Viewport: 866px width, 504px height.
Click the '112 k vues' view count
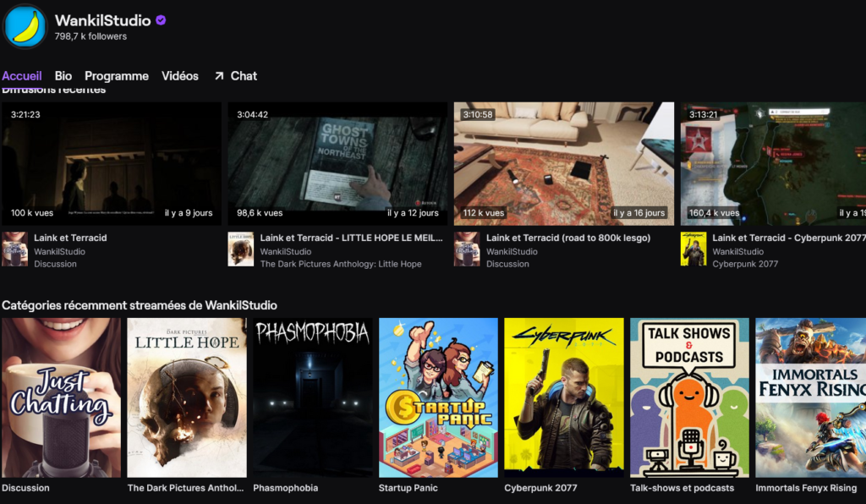pyautogui.click(x=484, y=213)
